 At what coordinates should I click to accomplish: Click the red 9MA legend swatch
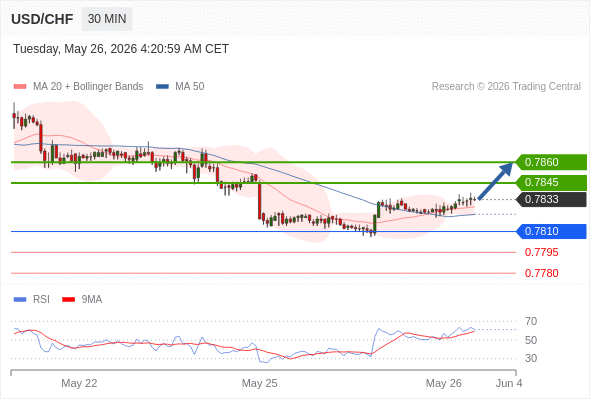click(x=68, y=300)
